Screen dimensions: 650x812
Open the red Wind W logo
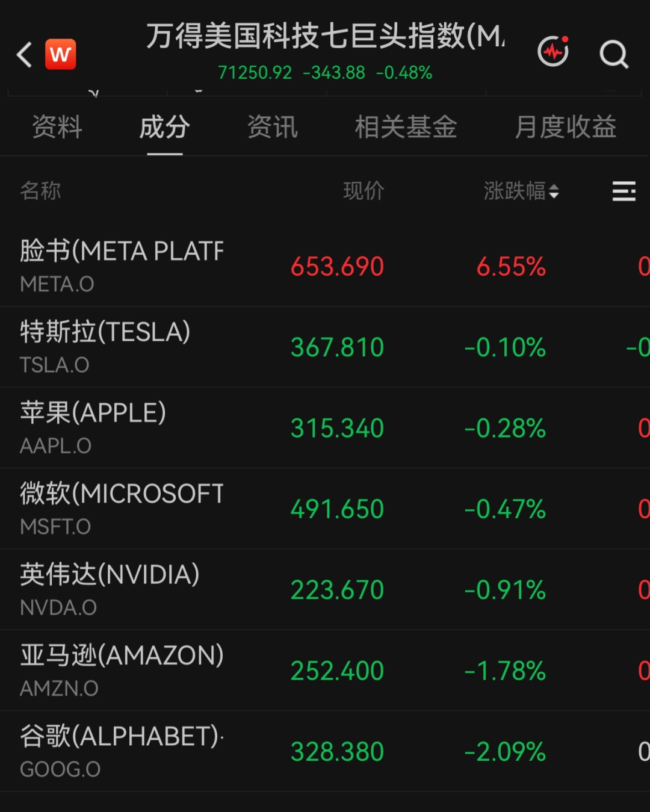(60, 54)
